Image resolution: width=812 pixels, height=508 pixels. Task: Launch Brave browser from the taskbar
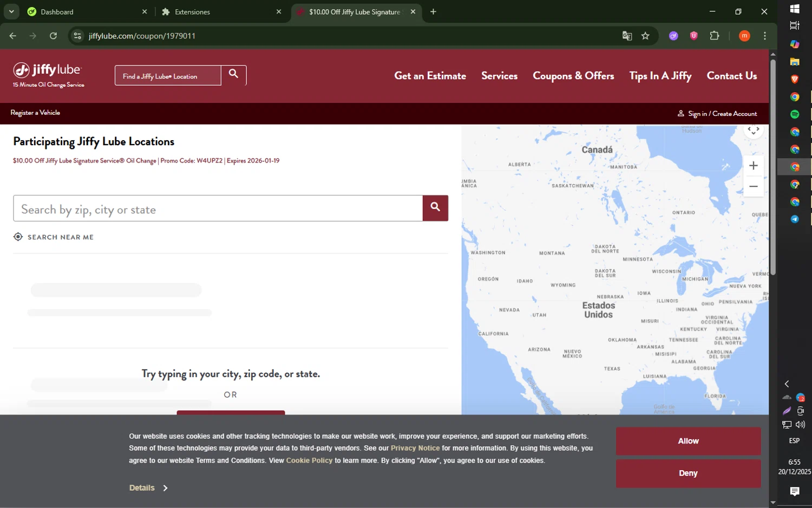[794, 79]
